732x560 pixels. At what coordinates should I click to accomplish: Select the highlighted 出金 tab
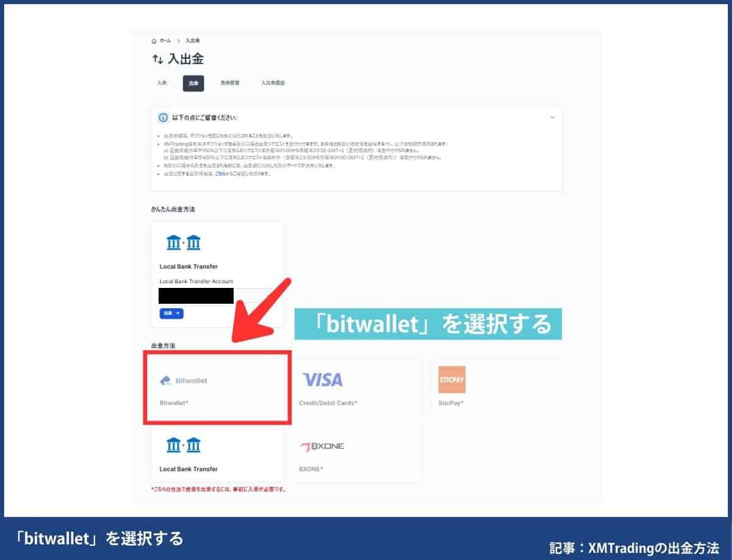[x=193, y=84]
